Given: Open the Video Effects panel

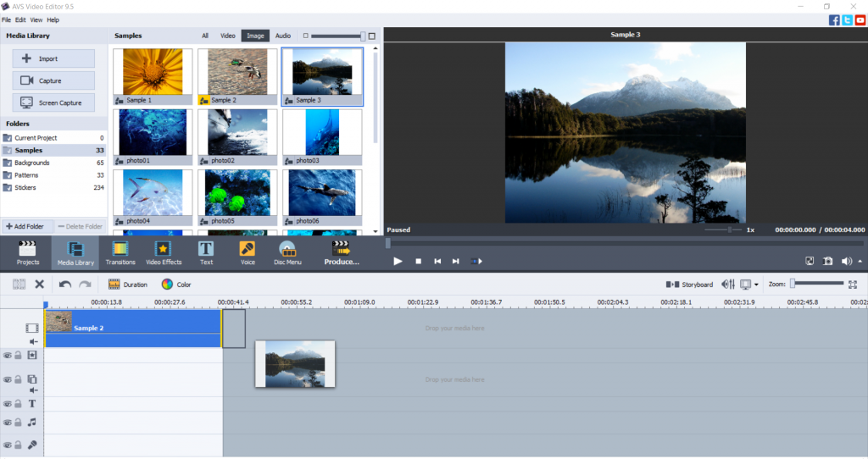Looking at the screenshot, I should pyautogui.click(x=163, y=252).
